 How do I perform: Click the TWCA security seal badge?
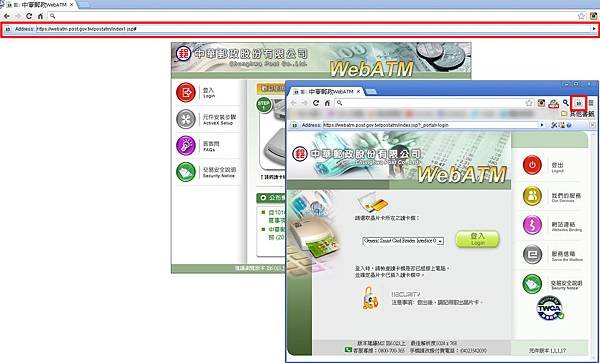pos(550,308)
